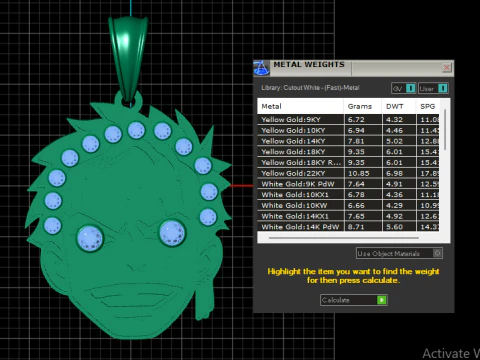This screenshot has height=360, width=480.
Task: Close the Metal Weights panel
Action: [x=447, y=68]
